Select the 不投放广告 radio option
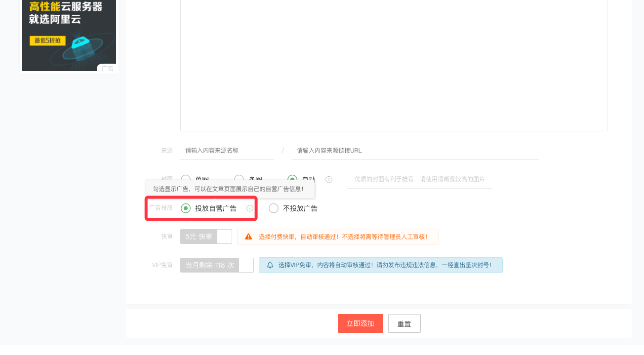644x355 pixels. pos(274,208)
